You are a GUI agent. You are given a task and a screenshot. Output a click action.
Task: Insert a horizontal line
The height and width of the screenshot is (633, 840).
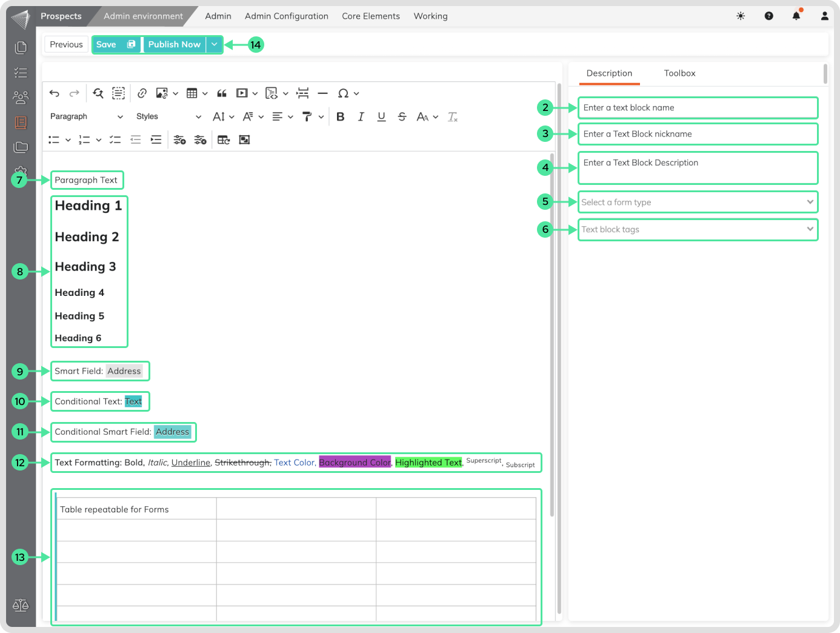pos(322,93)
